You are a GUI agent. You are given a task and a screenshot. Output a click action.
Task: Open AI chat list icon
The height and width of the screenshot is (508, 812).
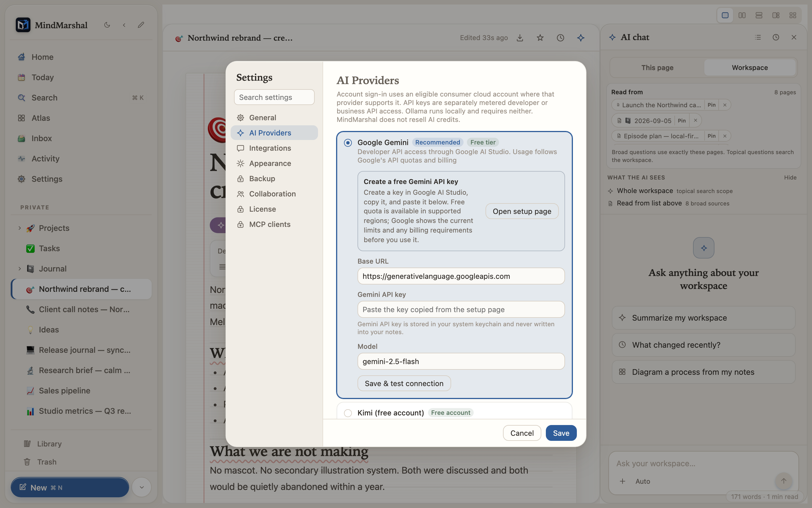pyautogui.click(x=758, y=37)
